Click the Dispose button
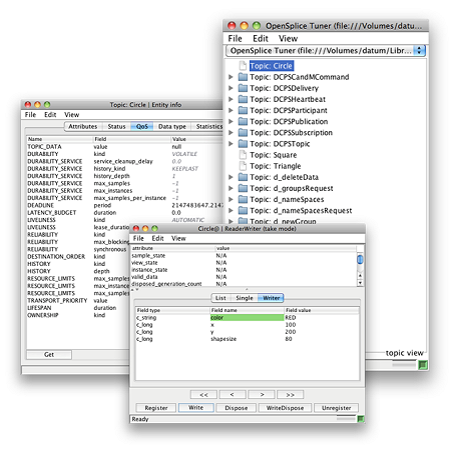 pyautogui.click(x=236, y=408)
